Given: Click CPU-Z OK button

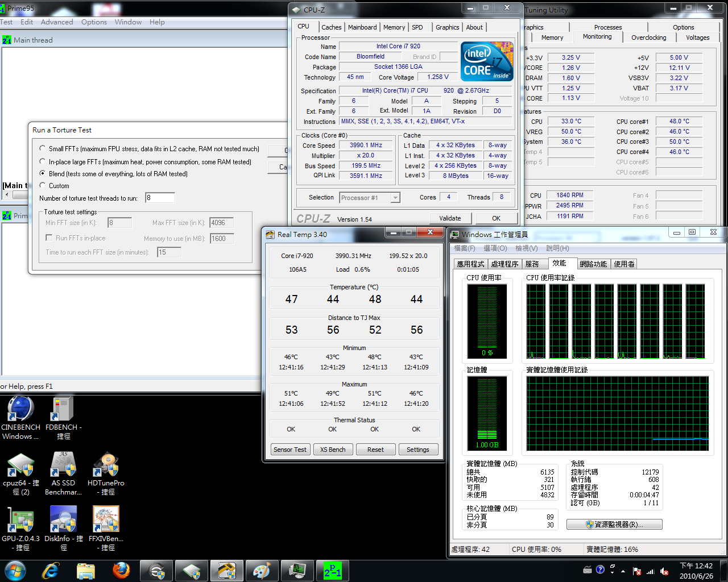Looking at the screenshot, I should (497, 218).
